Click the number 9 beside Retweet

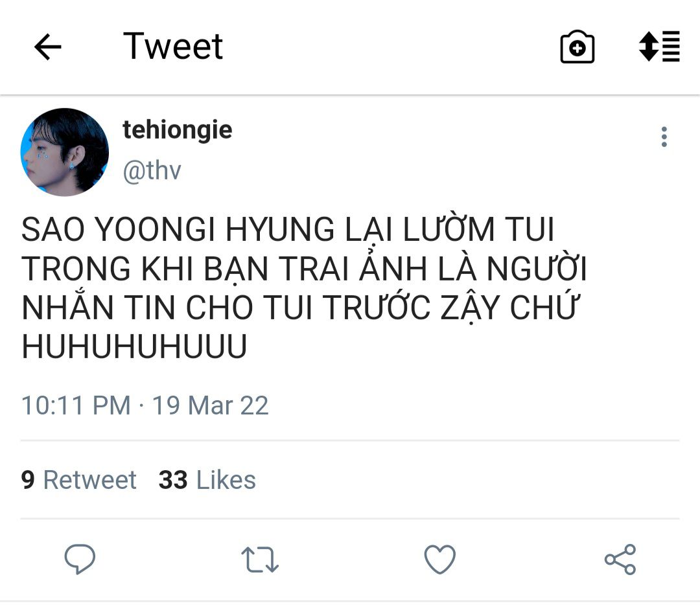[28, 480]
